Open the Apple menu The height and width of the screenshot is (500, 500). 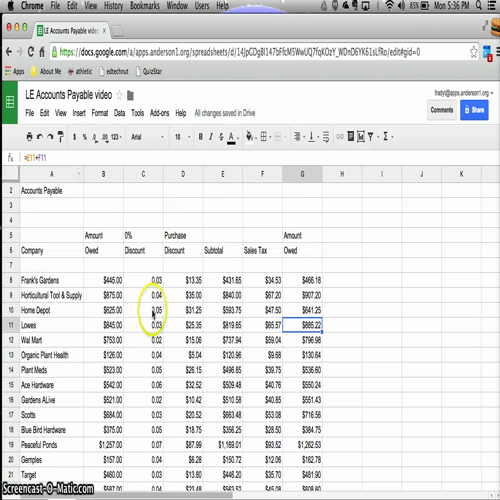[x=11, y=6]
